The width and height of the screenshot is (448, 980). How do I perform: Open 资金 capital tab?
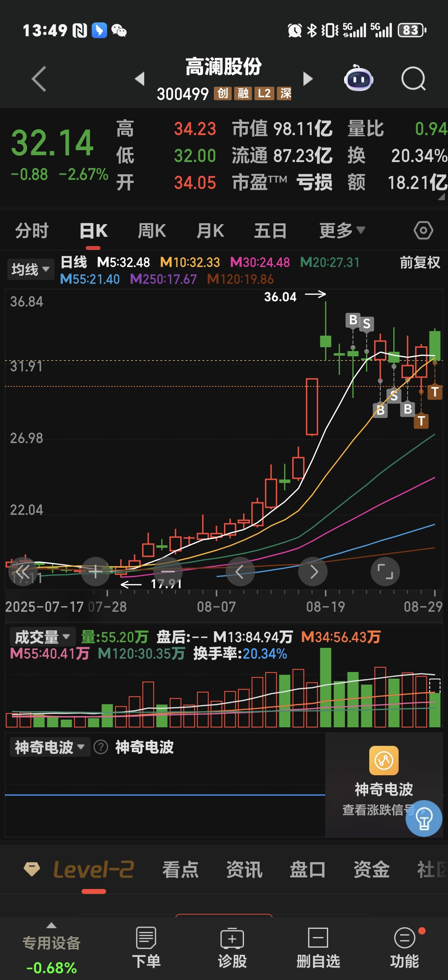(372, 869)
